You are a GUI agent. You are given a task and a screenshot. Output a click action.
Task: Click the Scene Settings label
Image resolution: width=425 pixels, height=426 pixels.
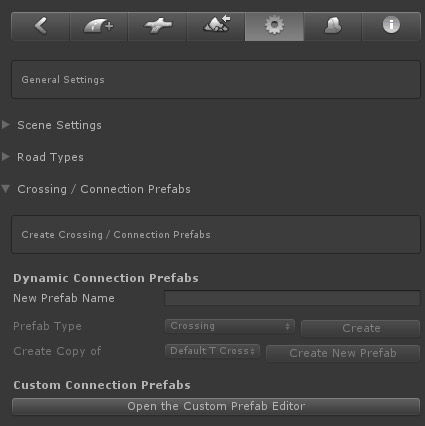[59, 125]
